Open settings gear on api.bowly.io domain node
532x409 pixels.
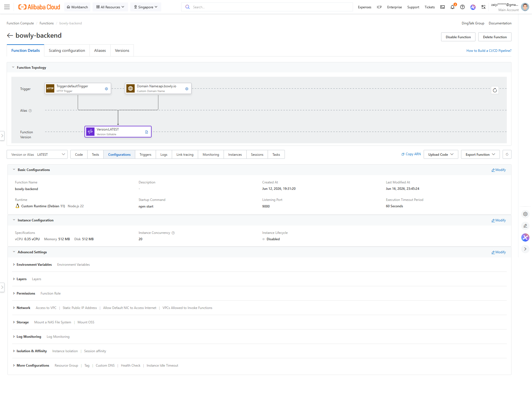tap(187, 89)
